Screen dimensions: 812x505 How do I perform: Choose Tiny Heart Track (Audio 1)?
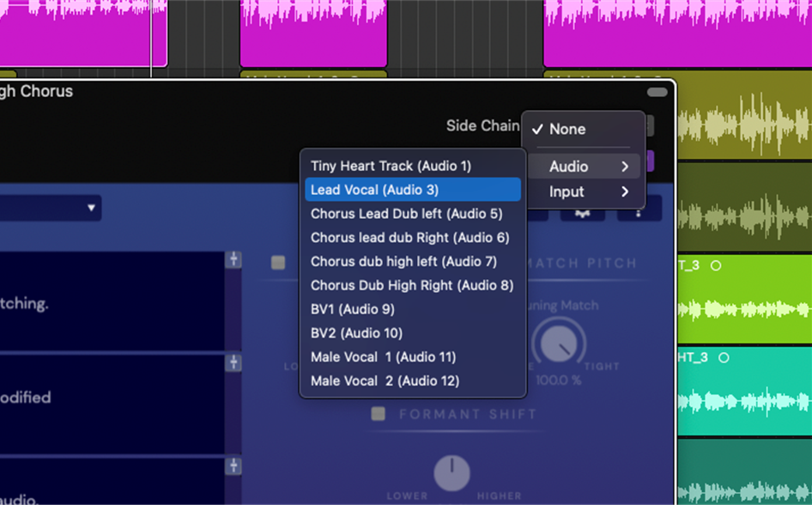point(391,166)
